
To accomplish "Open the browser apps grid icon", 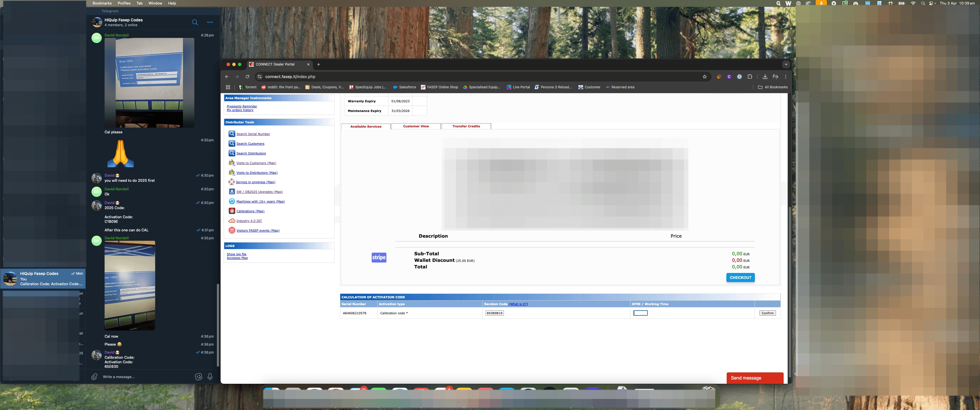I will point(228,87).
